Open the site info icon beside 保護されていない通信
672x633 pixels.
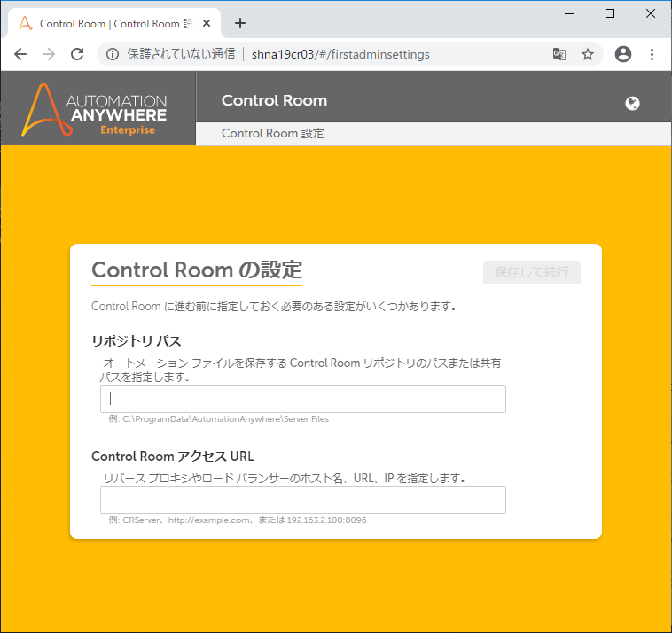[113, 54]
